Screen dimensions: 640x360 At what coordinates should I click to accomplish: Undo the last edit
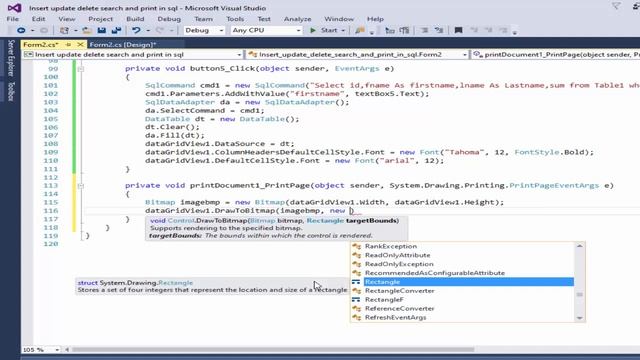[x=136, y=30]
